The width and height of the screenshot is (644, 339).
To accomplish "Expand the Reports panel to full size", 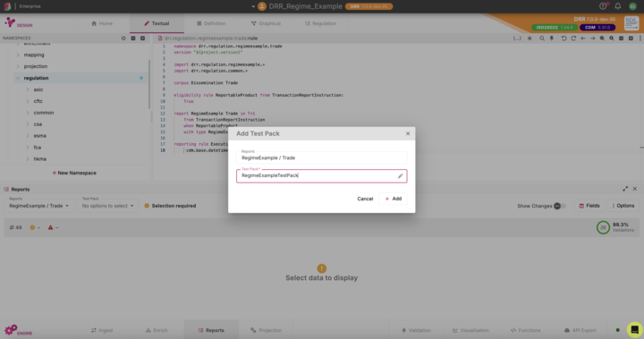I will (625, 189).
